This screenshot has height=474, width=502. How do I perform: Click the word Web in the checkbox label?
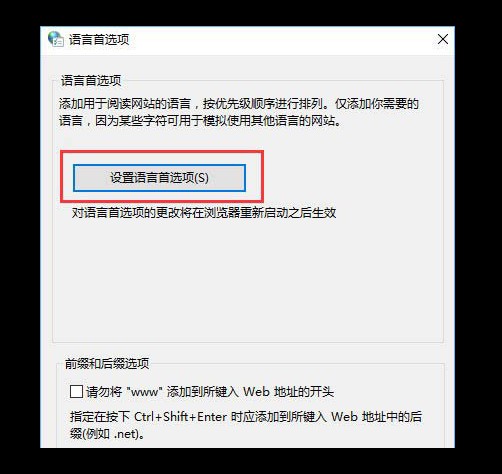coord(256,391)
